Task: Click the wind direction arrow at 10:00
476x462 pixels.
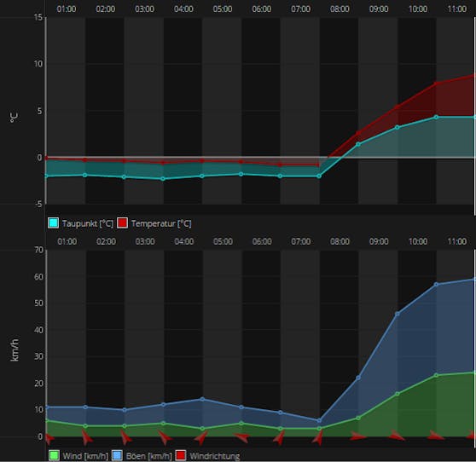Action: (435, 436)
